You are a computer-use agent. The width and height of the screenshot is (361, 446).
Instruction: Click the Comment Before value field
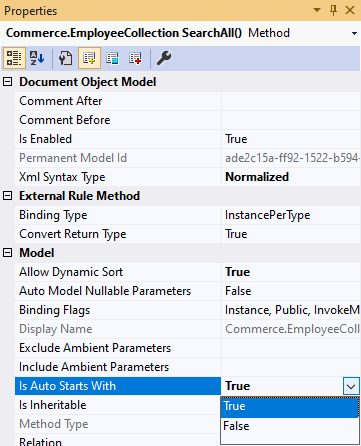pyautogui.click(x=291, y=120)
